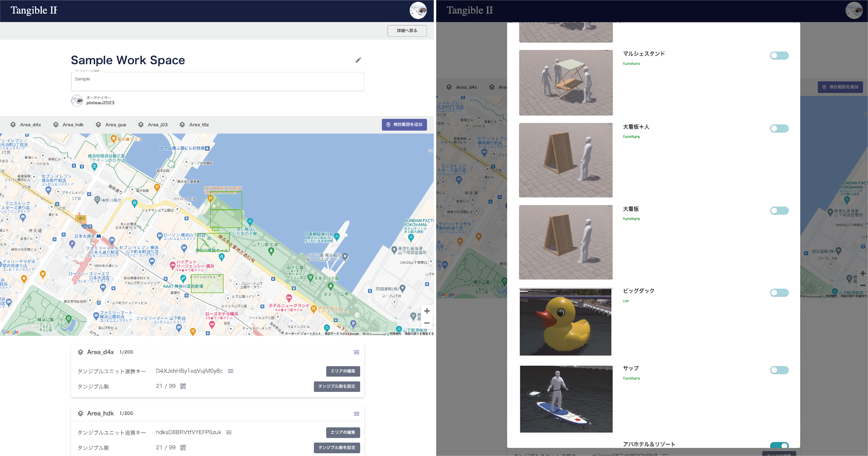Image resolution: width=868 pixels, height=456 pixels.
Task: Zoom out on the left map
Action: point(427,323)
